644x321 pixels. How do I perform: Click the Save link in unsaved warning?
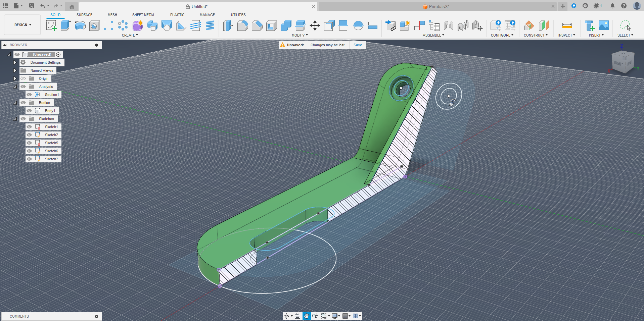pos(358,45)
